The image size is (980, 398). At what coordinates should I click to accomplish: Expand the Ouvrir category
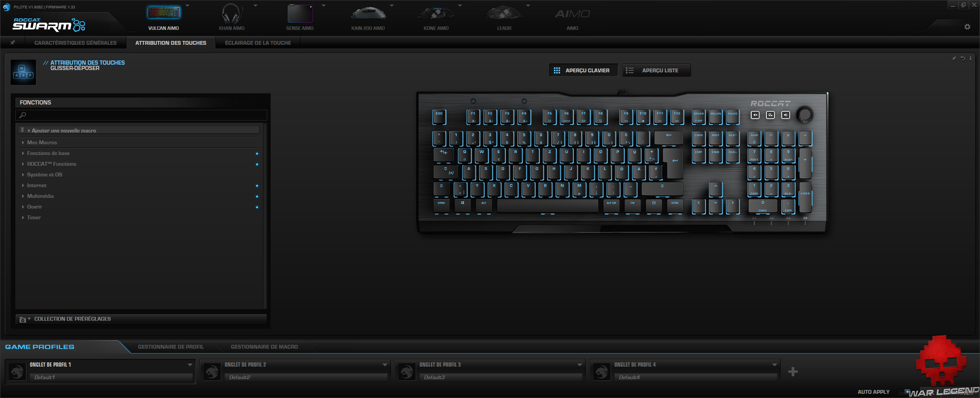tap(23, 207)
